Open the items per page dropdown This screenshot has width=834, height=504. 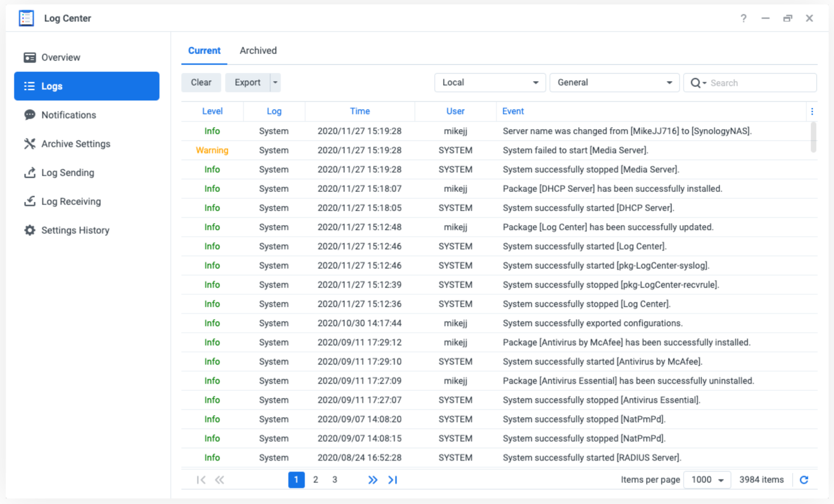(707, 480)
